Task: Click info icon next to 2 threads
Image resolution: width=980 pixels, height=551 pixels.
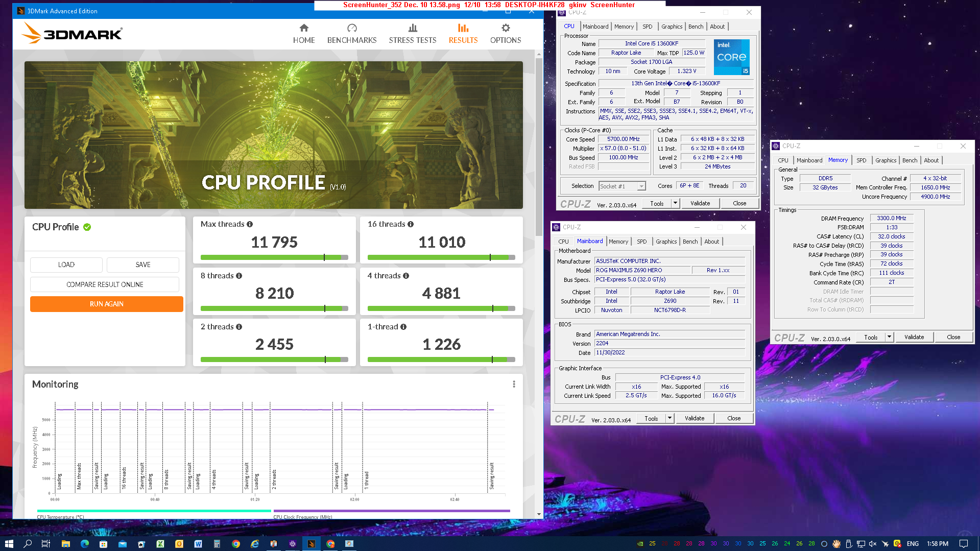Action: point(239,327)
